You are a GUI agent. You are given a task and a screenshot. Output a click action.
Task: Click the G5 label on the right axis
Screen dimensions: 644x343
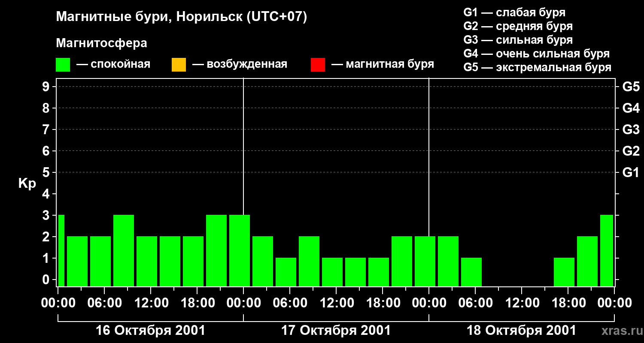[x=631, y=87]
